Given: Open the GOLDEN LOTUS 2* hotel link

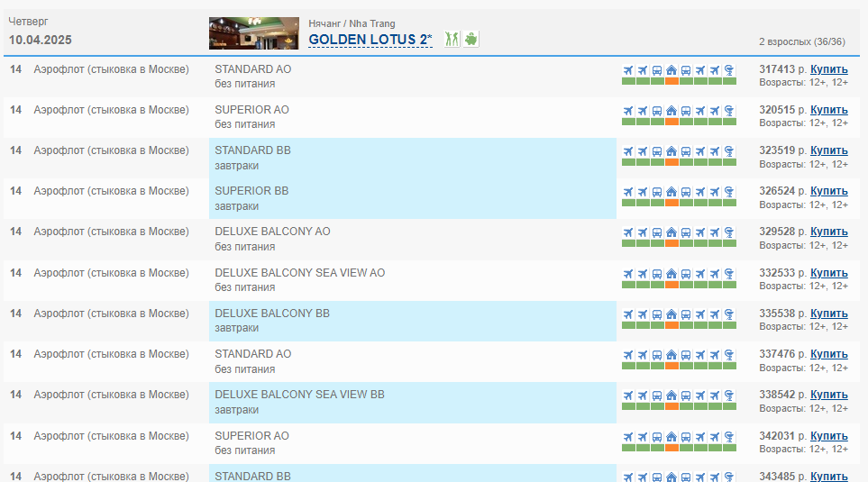Looking at the screenshot, I should pos(370,40).
